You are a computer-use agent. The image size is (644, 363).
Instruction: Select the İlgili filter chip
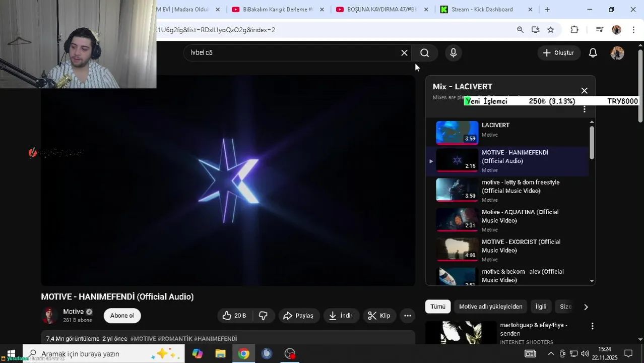tap(541, 307)
